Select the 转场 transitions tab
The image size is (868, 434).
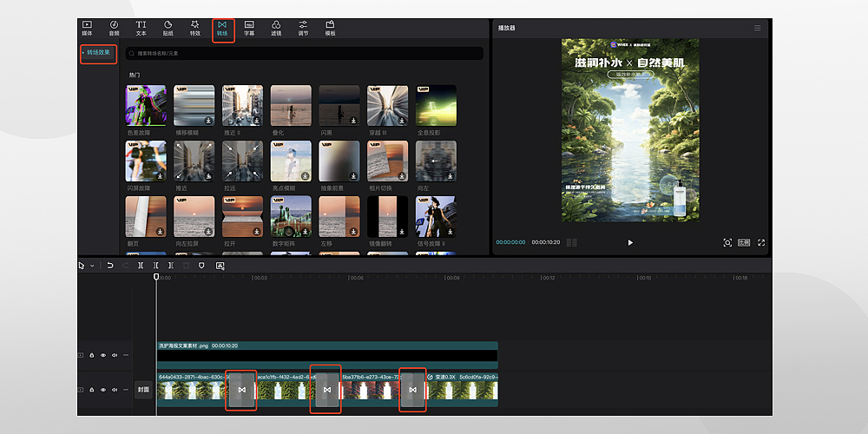(222, 29)
